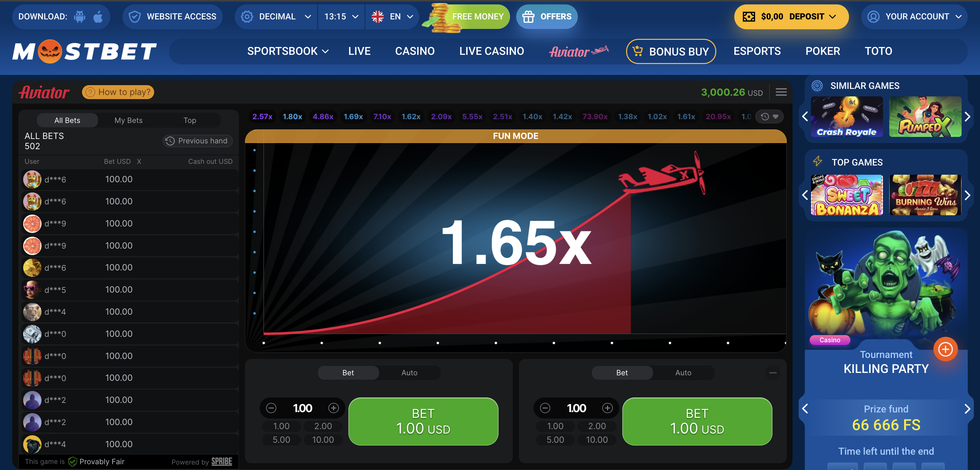980x470 pixels.
Task: Open the 13:15 time zone dropdown
Action: [x=341, y=16]
